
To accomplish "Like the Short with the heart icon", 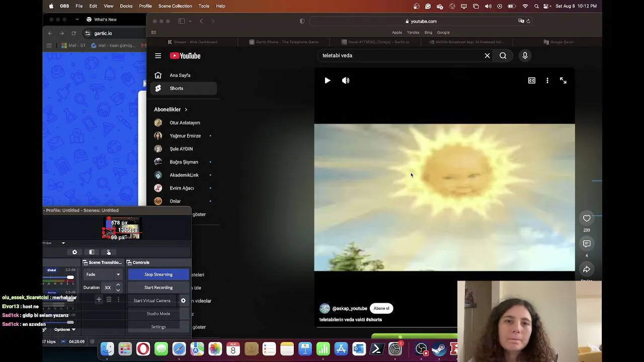I will [587, 218].
